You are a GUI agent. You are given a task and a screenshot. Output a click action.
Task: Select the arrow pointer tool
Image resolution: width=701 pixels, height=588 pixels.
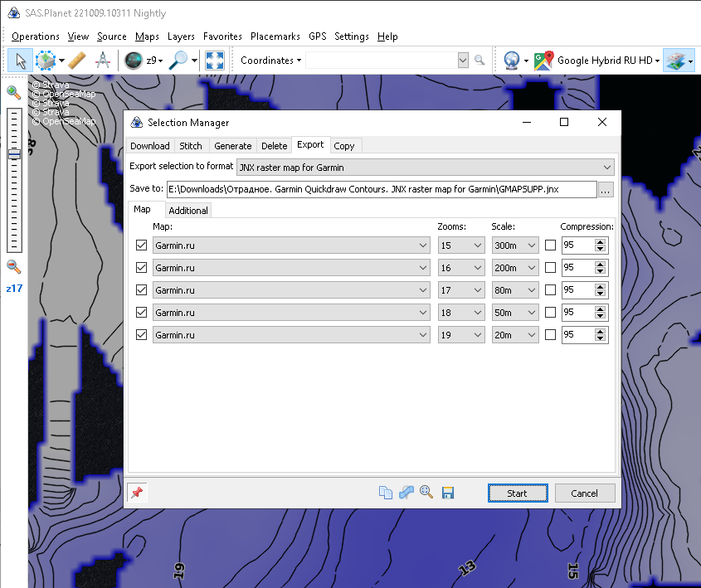[20, 61]
